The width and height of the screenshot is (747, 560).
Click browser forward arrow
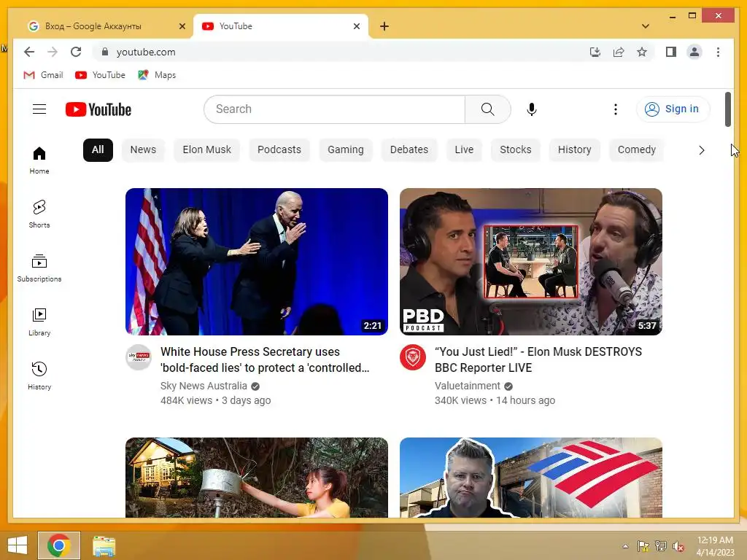(53, 52)
